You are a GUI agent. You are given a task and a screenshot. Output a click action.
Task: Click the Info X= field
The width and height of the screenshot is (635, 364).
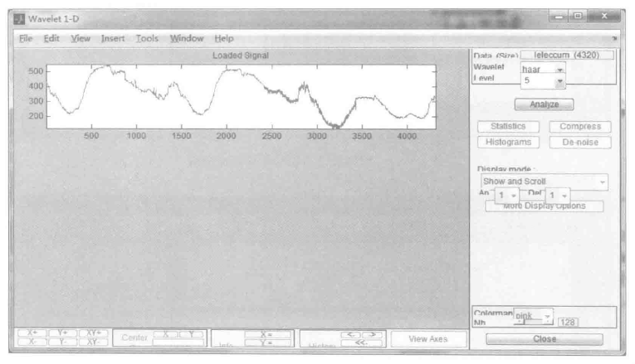267,335
